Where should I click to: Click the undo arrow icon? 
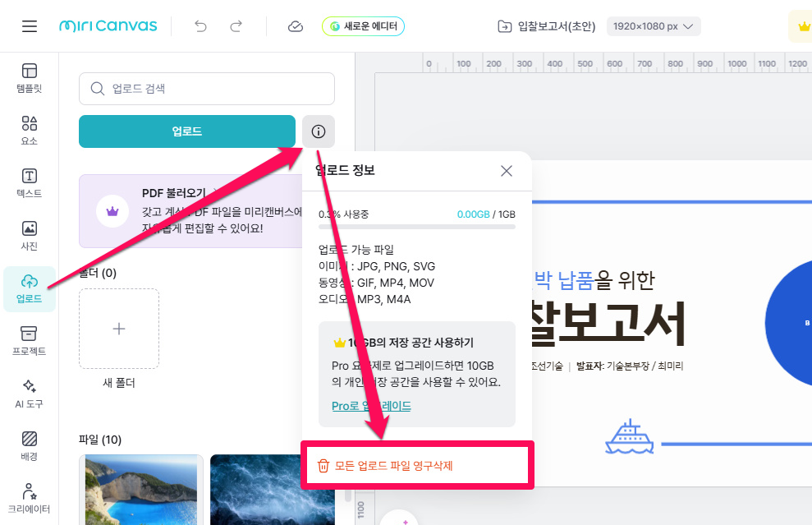click(x=201, y=26)
